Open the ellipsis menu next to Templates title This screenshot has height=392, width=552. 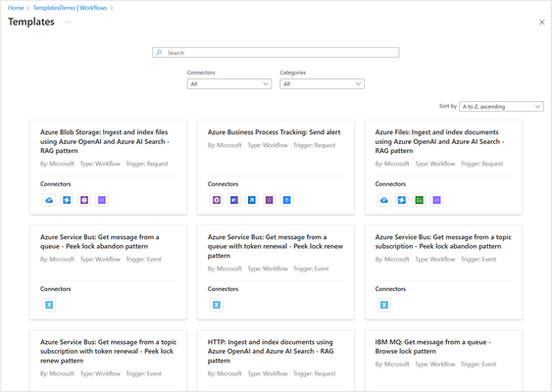pyautogui.click(x=68, y=22)
